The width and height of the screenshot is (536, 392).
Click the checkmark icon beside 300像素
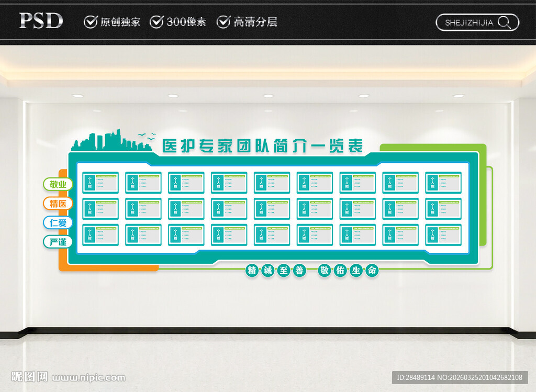[x=157, y=21]
